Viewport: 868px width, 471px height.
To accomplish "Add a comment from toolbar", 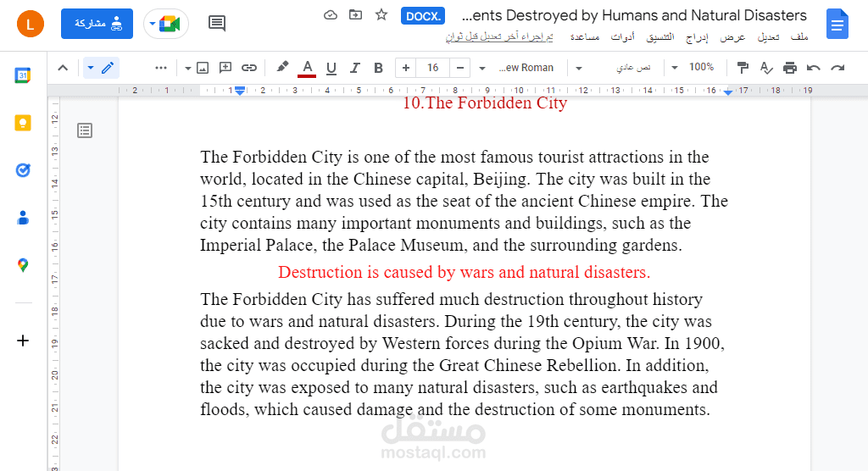I will 225,68.
